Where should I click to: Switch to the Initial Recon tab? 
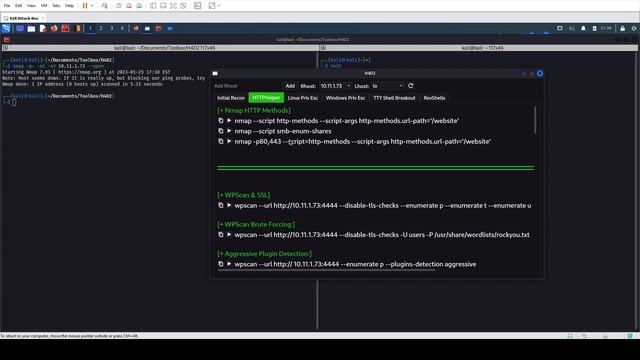click(231, 98)
